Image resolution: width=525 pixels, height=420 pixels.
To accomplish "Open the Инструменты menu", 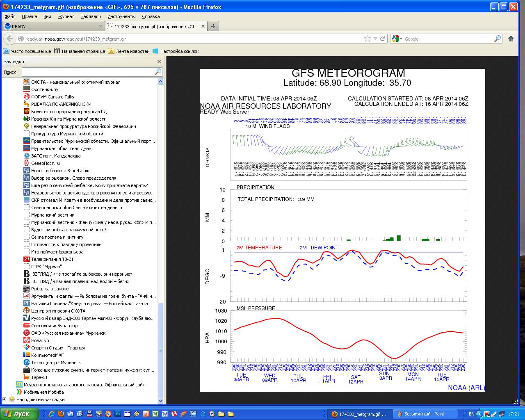I will [121, 16].
